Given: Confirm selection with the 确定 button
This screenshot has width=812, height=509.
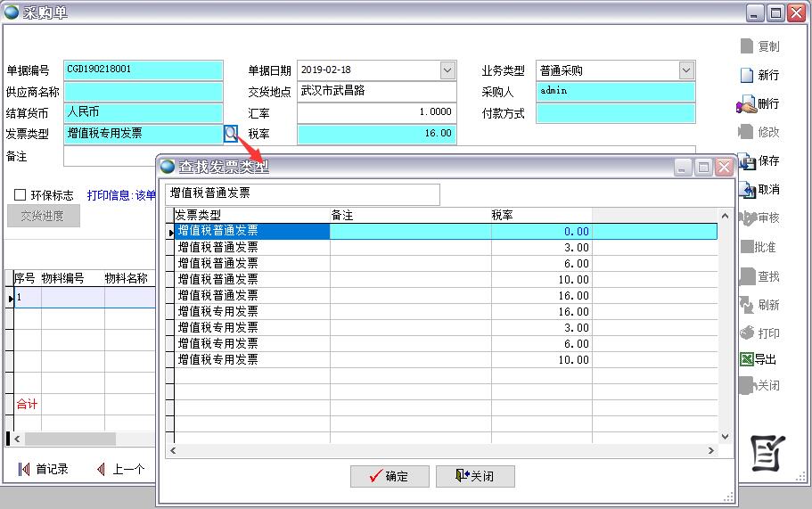Looking at the screenshot, I should [x=390, y=476].
